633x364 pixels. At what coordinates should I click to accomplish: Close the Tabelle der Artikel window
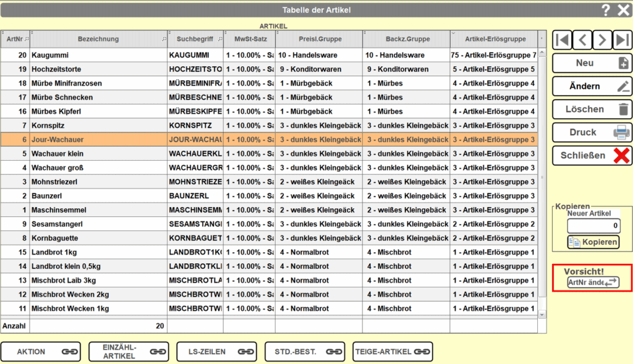click(x=623, y=10)
